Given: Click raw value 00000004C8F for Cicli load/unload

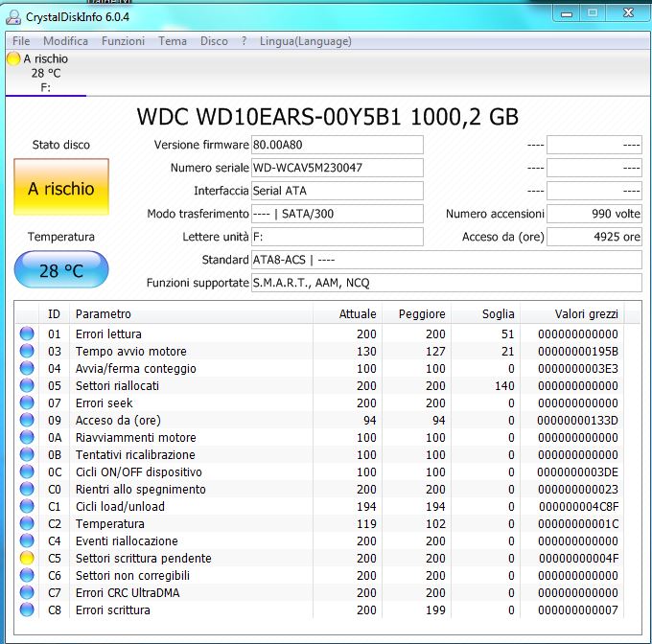Looking at the screenshot, I should pos(578,506).
